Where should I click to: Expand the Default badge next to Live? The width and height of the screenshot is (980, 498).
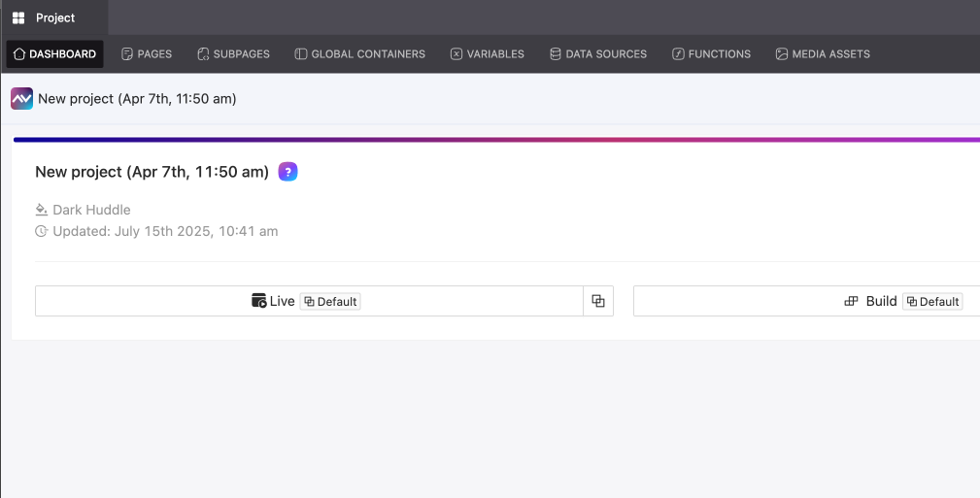tap(330, 302)
